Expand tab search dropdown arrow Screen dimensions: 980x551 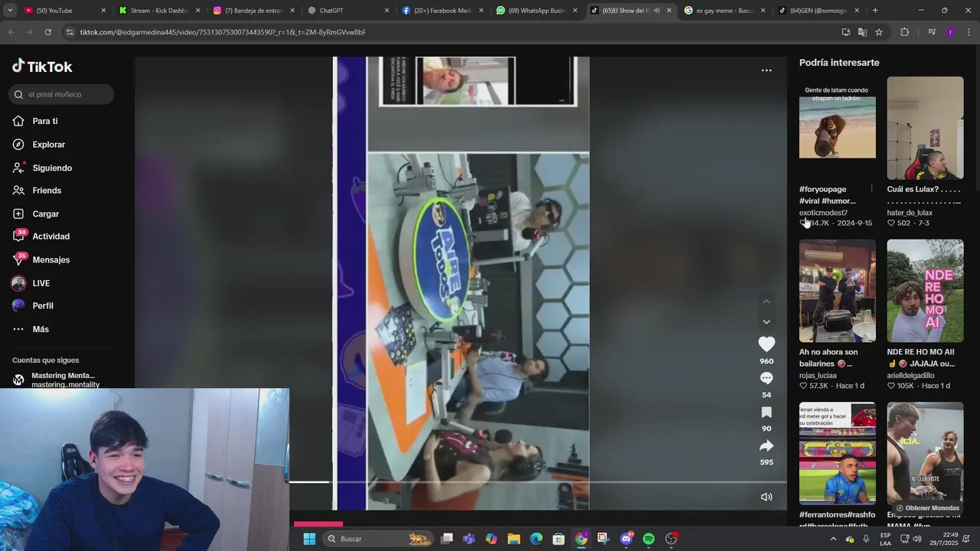(x=10, y=11)
